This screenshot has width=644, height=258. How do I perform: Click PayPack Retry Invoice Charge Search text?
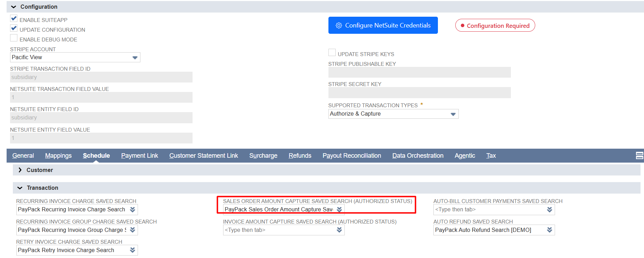[66, 250]
